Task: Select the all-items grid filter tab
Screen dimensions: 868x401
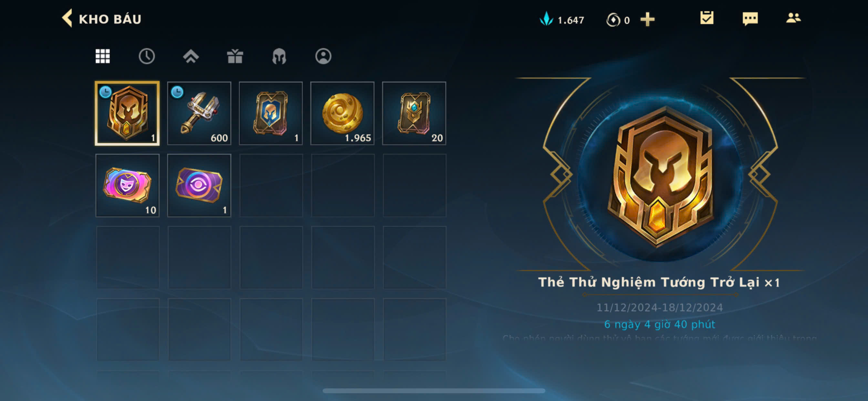Action: click(102, 56)
